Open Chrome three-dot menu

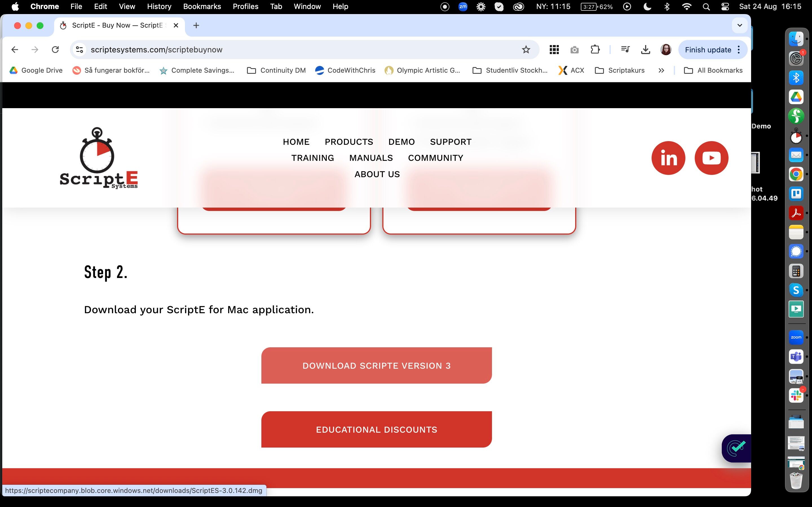pyautogui.click(x=739, y=50)
